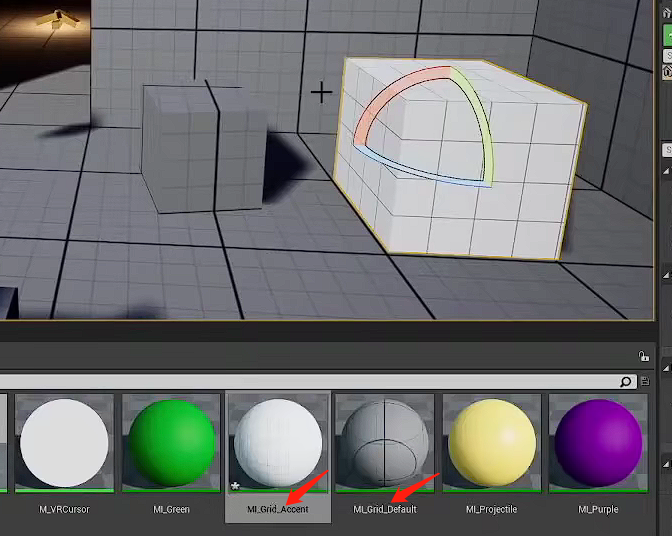Click the magnifier search icon

(x=626, y=381)
